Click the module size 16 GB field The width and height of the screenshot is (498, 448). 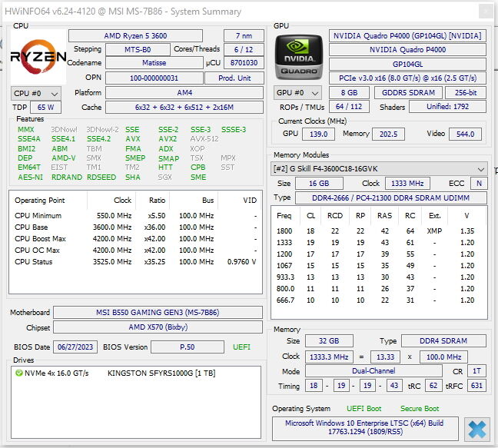pyautogui.click(x=319, y=184)
